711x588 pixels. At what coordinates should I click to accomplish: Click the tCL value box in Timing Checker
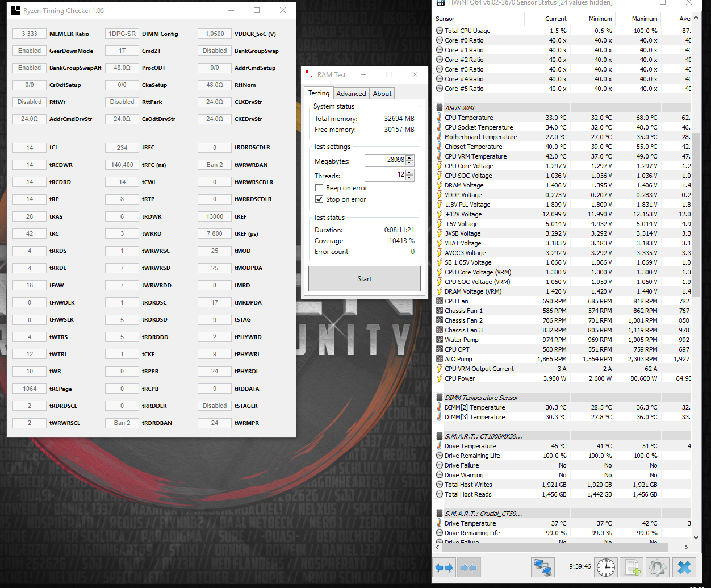(30, 148)
